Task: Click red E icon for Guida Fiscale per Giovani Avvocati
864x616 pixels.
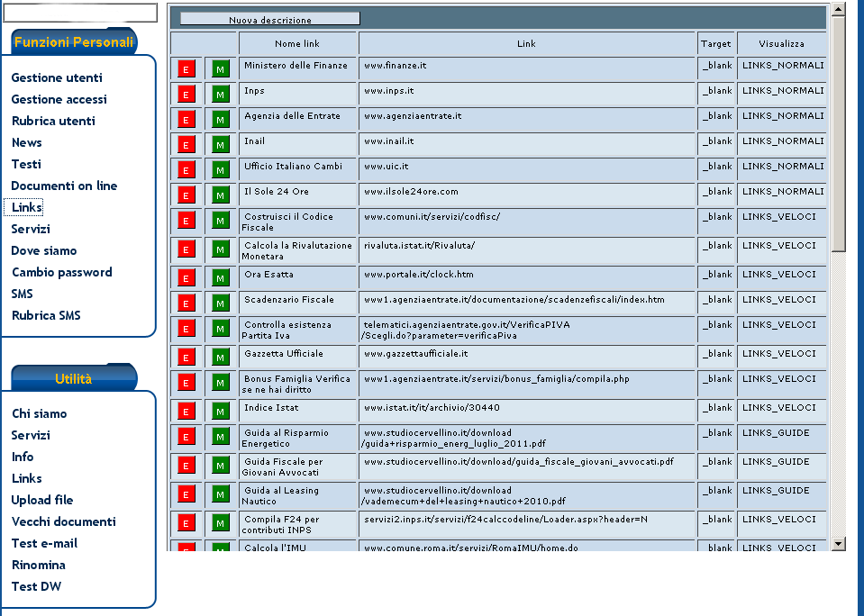Action: pyautogui.click(x=186, y=466)
